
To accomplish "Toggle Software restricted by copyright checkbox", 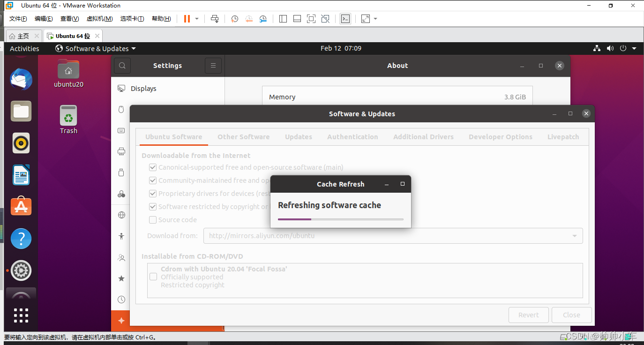I will tap(153, 207).
